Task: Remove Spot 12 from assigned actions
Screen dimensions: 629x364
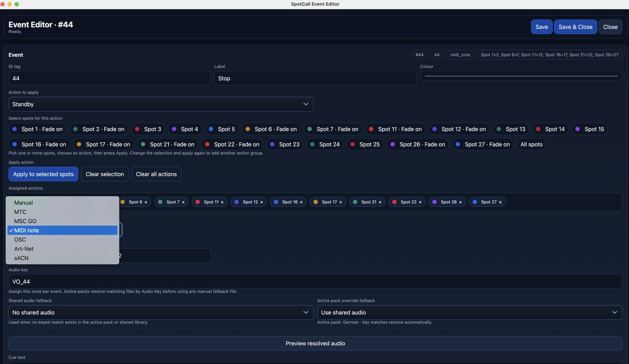Action: (261, 202)
